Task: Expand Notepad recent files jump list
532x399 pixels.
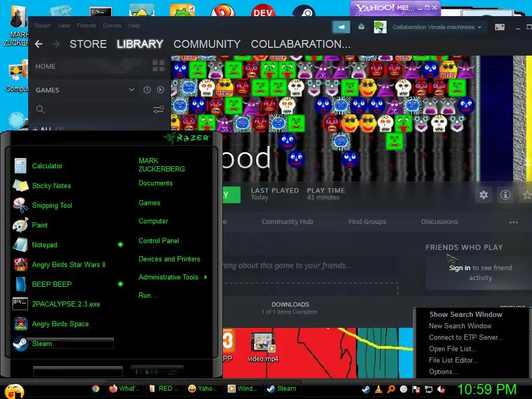Action: coord(121,245)
